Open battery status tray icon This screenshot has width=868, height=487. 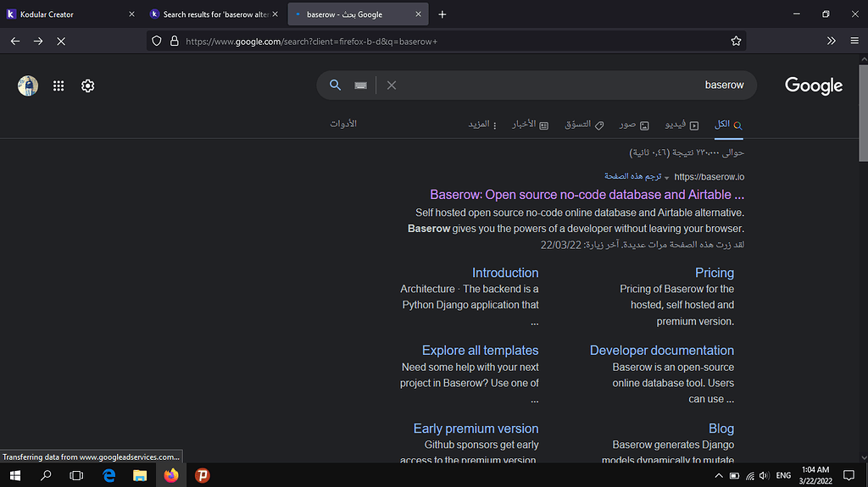click(734, 475)
